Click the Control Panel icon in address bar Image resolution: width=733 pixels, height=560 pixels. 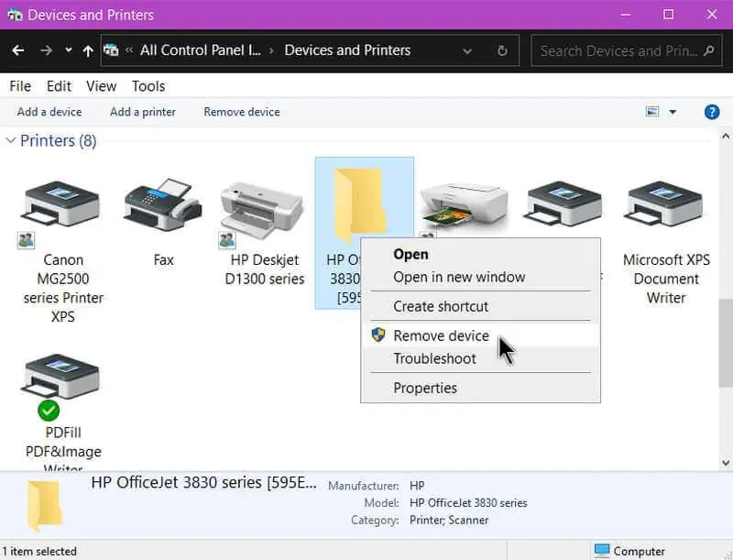pyautogui.click(x=111, y=49)
